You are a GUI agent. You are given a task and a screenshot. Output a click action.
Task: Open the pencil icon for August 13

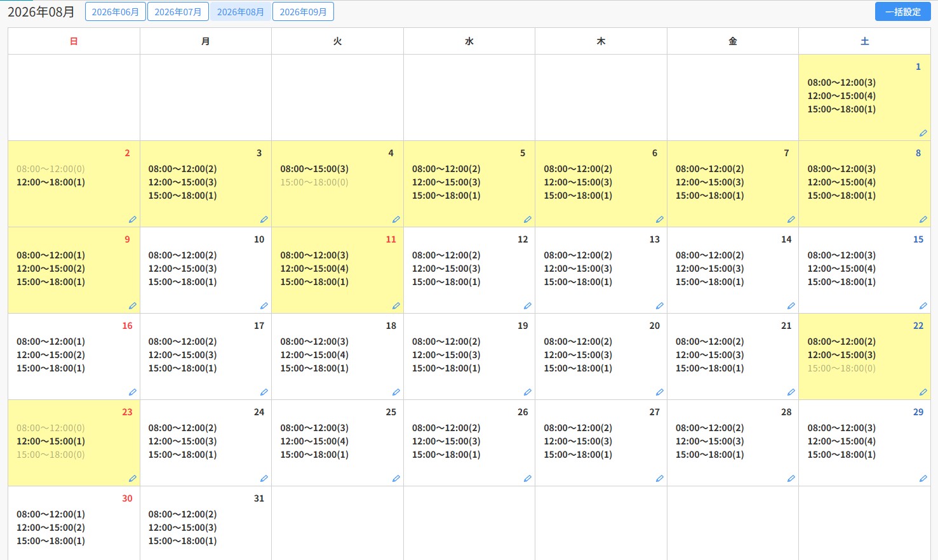point(659,306)
